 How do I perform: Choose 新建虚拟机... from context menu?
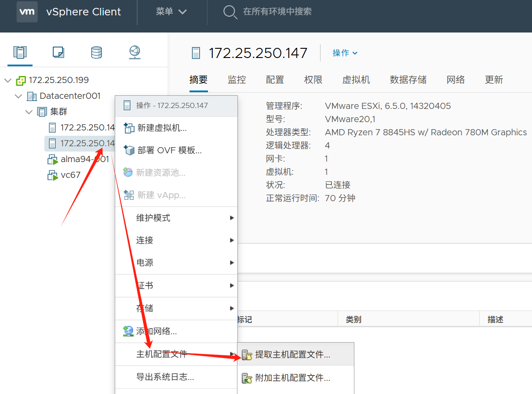(176, 128)
